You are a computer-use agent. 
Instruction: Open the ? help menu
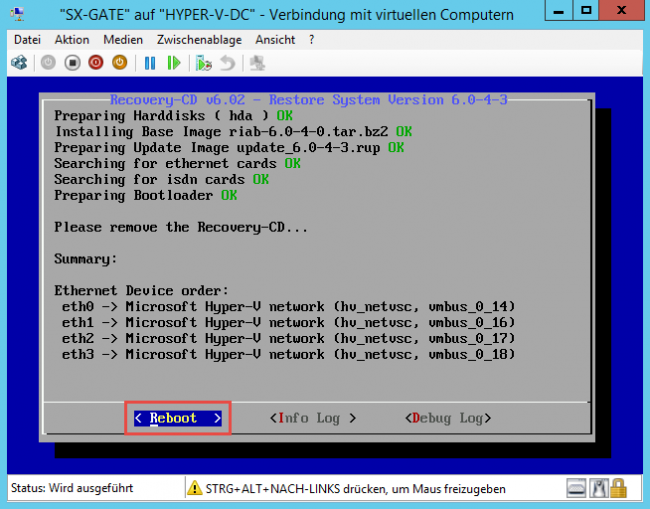click(311, 40)
